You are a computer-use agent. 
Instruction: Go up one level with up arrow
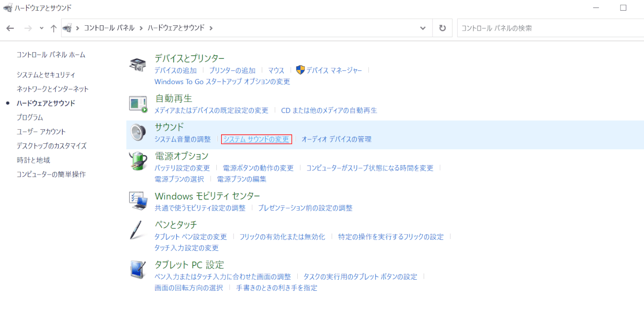click(x=54, y=28)
